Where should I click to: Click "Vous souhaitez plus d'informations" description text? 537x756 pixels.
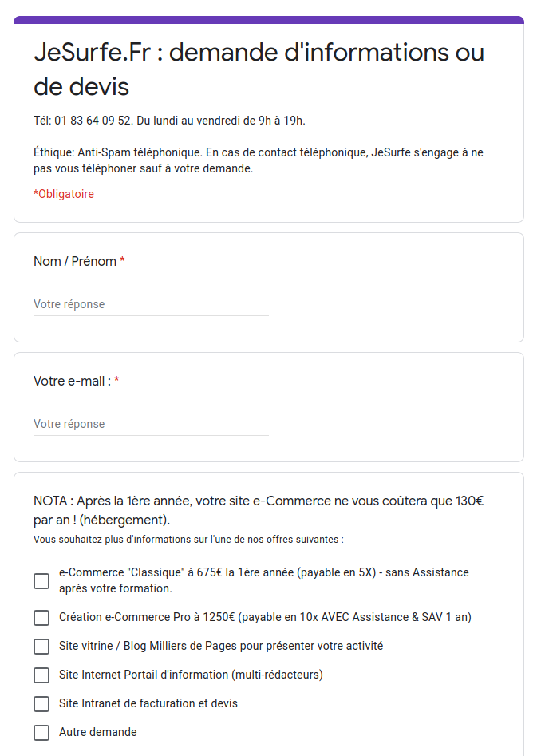click(188, 540)
